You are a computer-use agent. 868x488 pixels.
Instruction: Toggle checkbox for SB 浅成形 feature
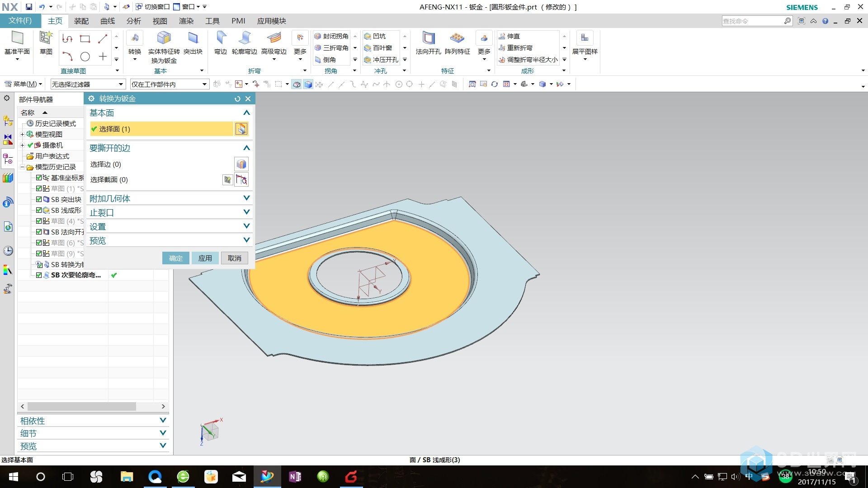click(39, 210)
